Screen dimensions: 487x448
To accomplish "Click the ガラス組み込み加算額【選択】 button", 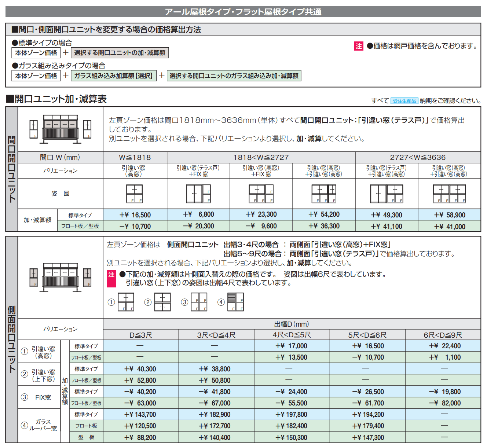I will point(114,76).
